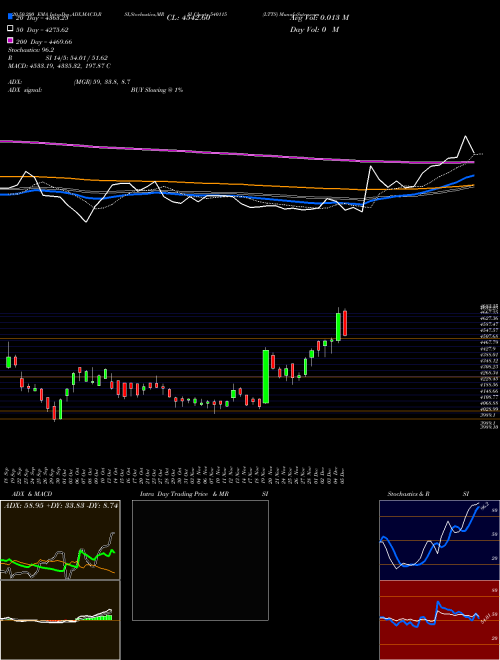This screenshot has height=660, width=500.
Task: Click the tallest green candlestick in the price chart
Action: pyautogui.click(x=266, y=376)
